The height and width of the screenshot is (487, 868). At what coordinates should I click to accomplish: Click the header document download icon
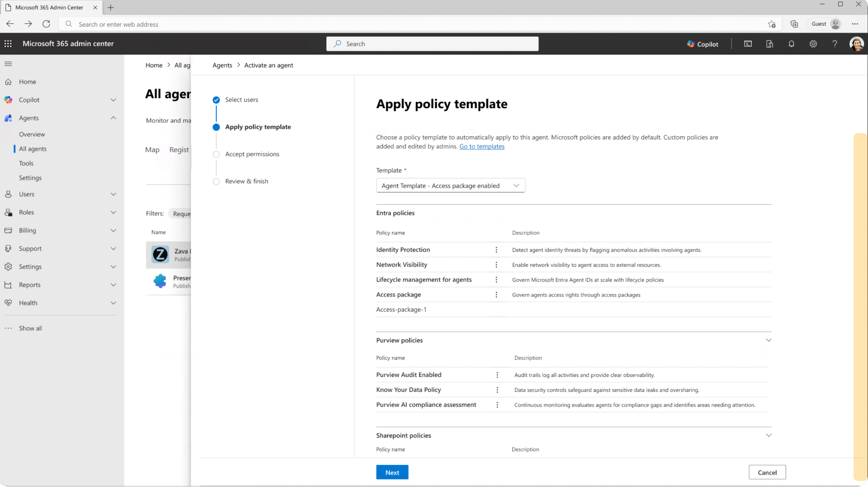(769, 44)
